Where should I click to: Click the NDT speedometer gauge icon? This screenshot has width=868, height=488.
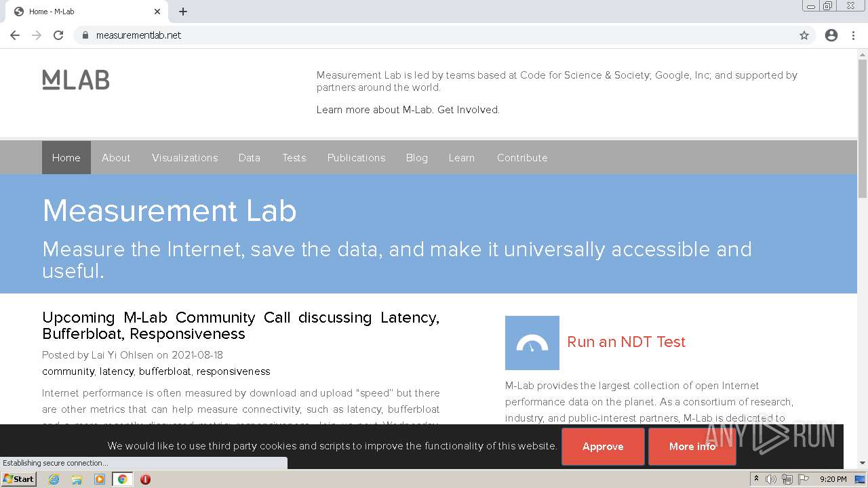click(532, 343)
